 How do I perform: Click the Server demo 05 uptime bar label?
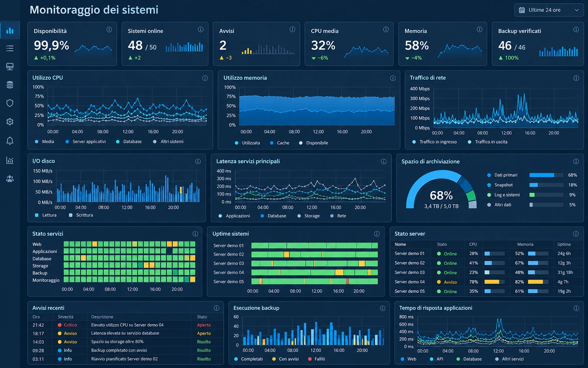(229, 282)
